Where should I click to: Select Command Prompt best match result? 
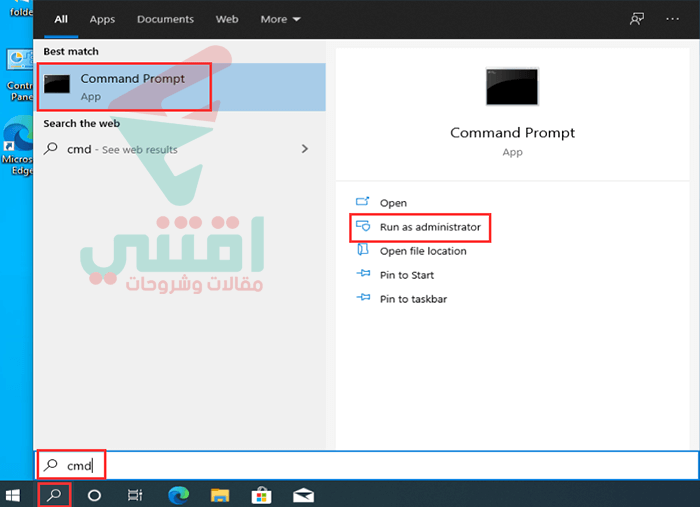181,87
